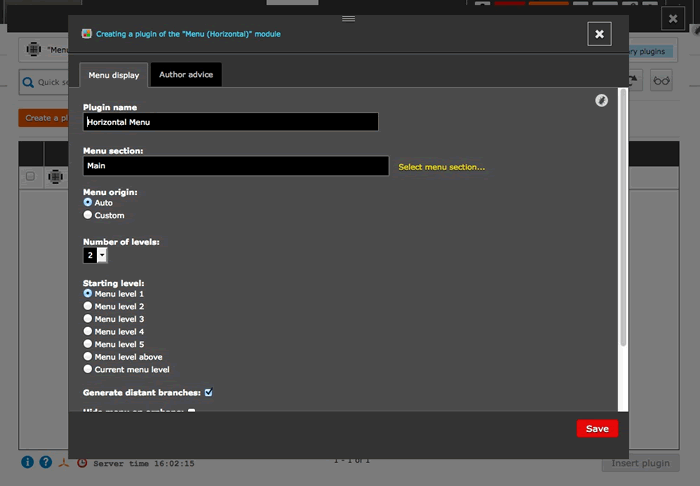This screenshot has height=486, width=700.
Task: Click the round help icon beside Plugin name
Action: coord(602,100)
